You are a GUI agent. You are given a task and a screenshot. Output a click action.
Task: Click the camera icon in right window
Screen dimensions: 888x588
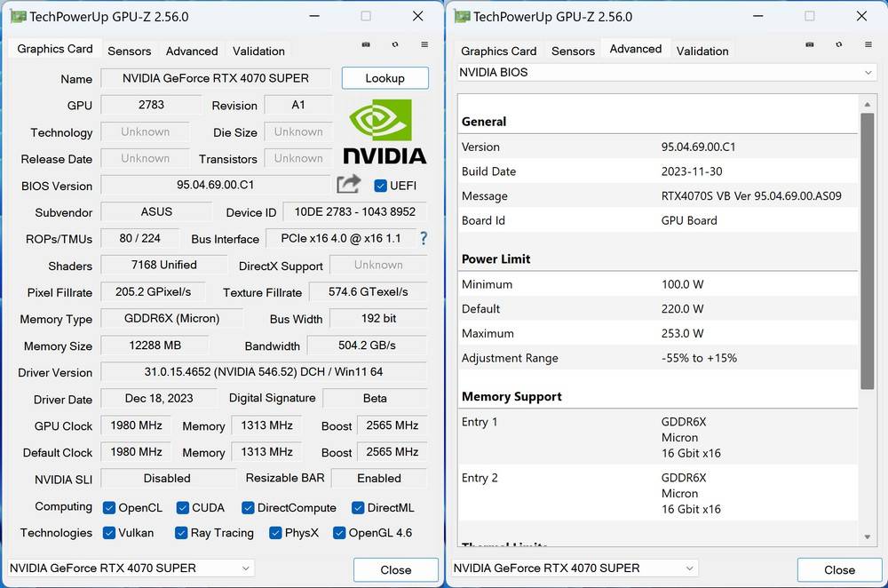click(810, 44)
